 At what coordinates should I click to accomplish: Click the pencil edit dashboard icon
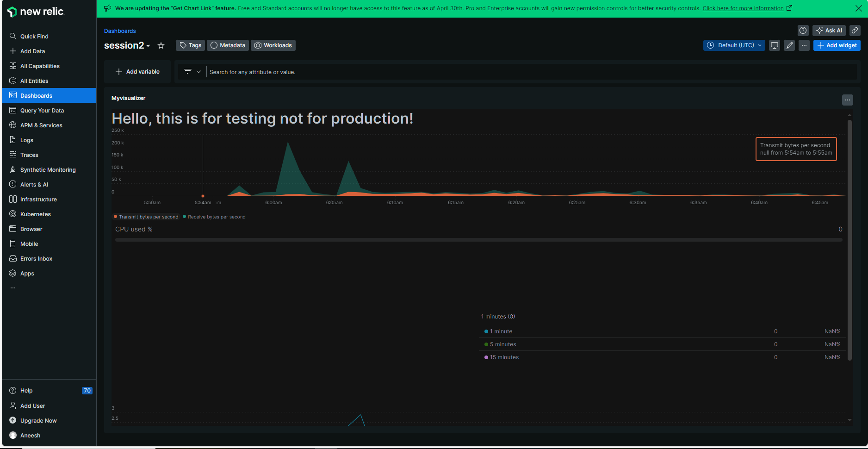click(x=789, y=45)
